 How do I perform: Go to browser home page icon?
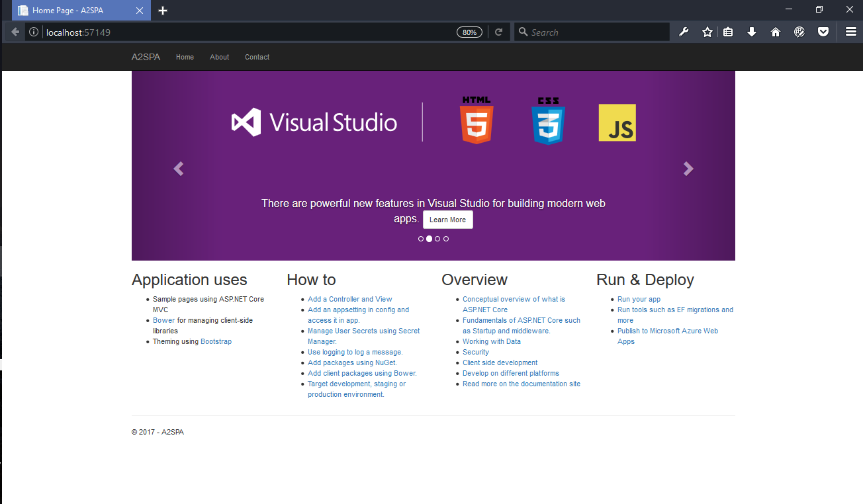pos(776,32)
